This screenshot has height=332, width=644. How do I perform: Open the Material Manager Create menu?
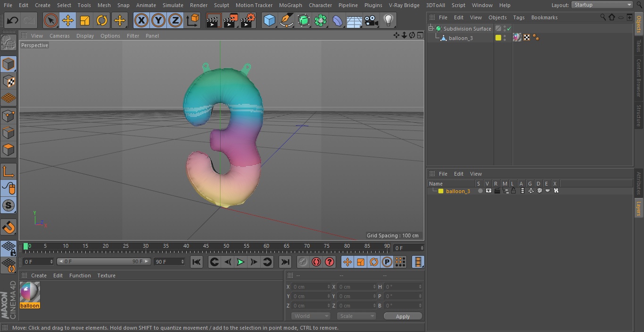39,275
